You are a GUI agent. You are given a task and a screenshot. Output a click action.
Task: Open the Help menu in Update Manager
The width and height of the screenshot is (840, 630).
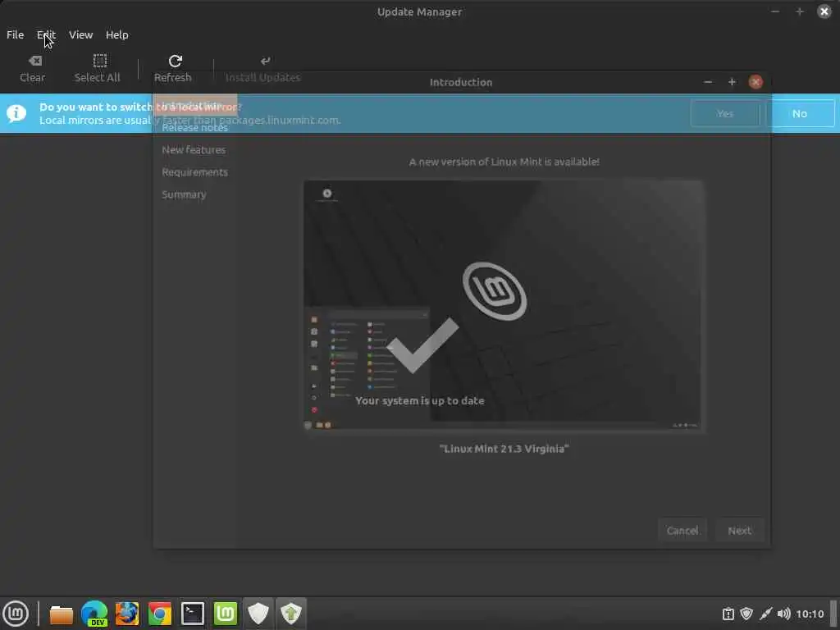click(x=116, y=34)
